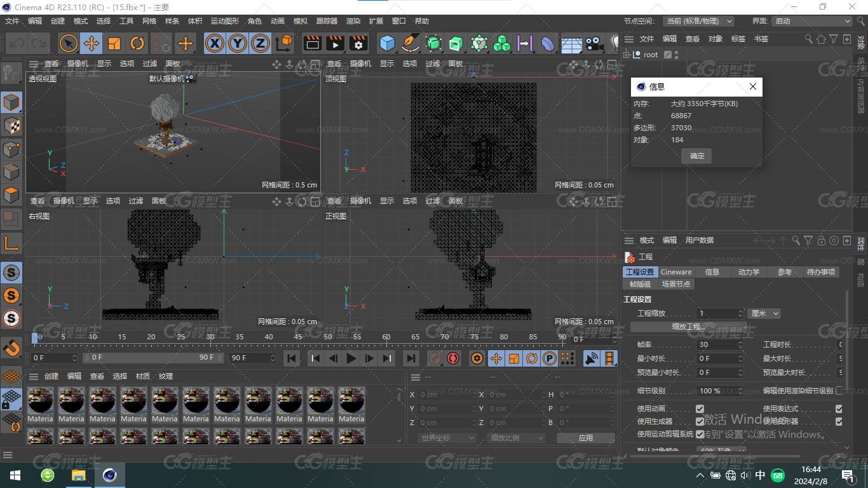Screen dimensions: 868x488
Task: Click the autokeying red circular icon
Action: (x=453, y=358)
